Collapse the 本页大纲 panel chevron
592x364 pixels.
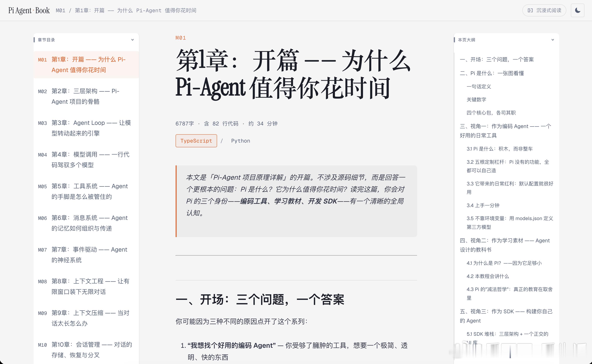click(553, 40)
